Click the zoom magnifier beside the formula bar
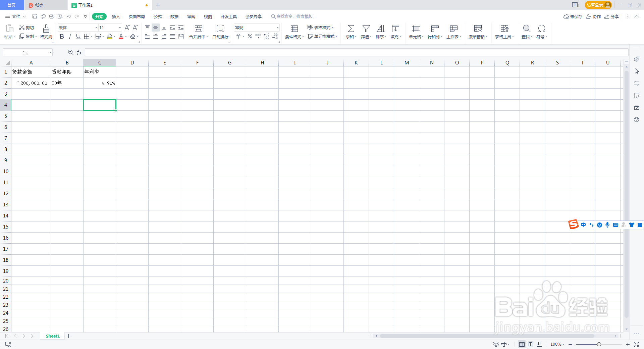The image size is (644, 349). coord(70,52)
